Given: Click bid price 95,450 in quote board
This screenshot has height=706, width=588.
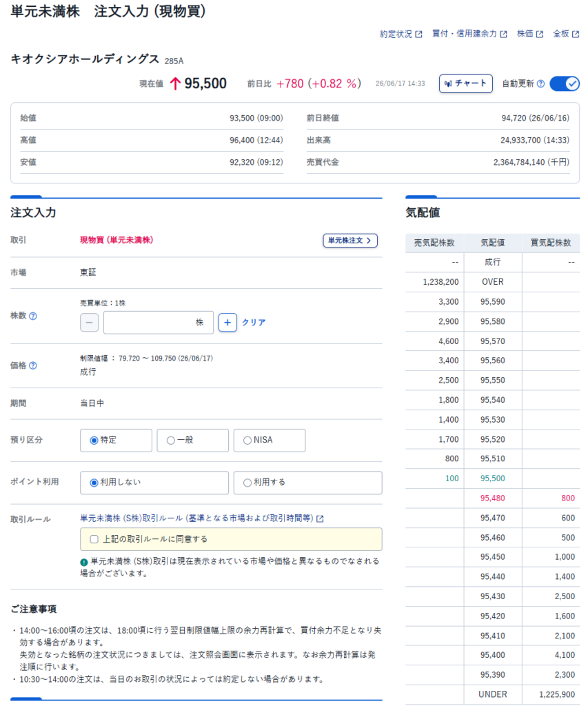Looking at the screenshot, I should pos(493,557).
